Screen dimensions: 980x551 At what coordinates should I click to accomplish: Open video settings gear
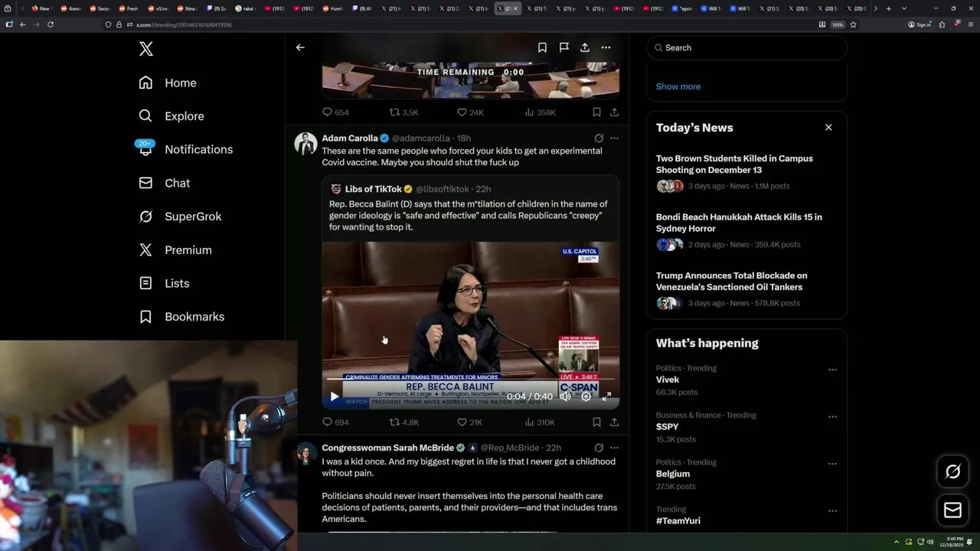(586, 396)
